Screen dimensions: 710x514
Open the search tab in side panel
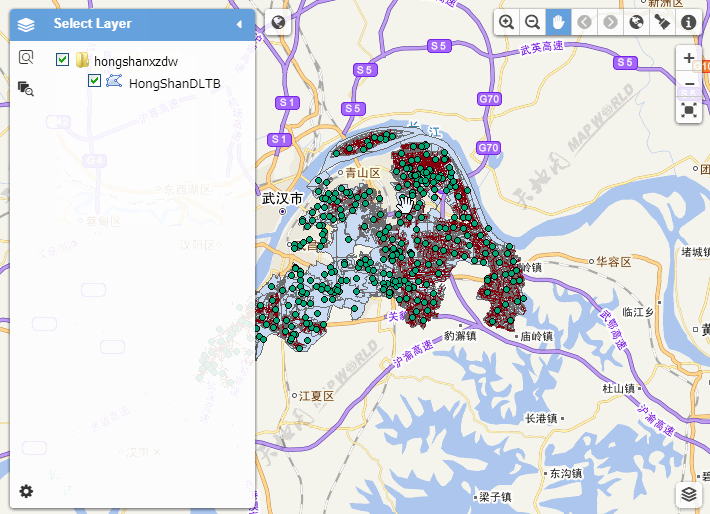pyautogui.click(x=26, y=58)
